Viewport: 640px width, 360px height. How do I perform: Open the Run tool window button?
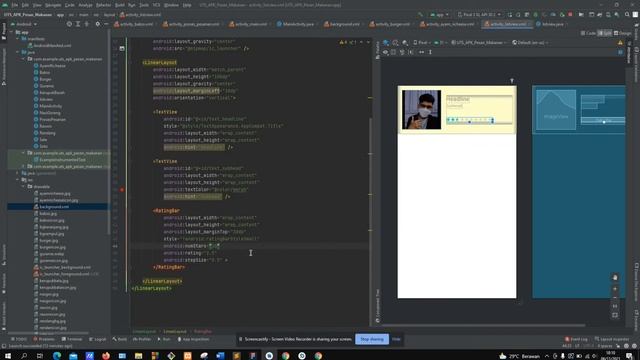tap(164, 339)
